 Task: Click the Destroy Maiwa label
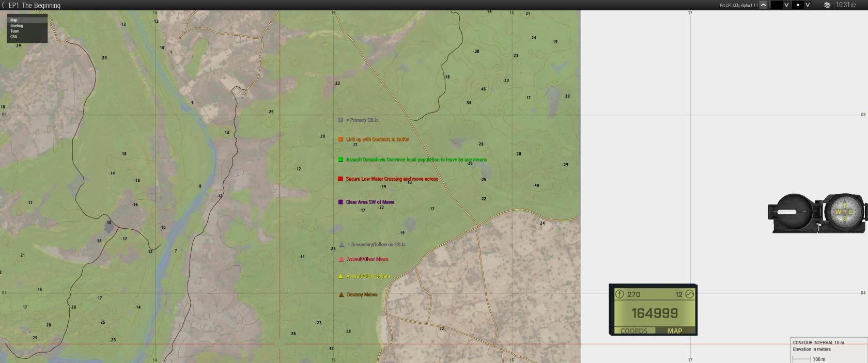362,295
